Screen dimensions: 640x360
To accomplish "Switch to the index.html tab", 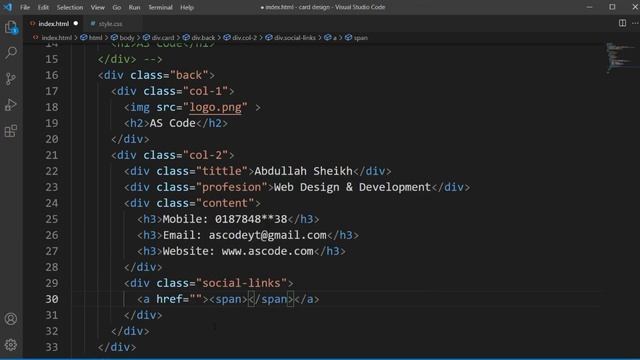I will coord(53,24).
